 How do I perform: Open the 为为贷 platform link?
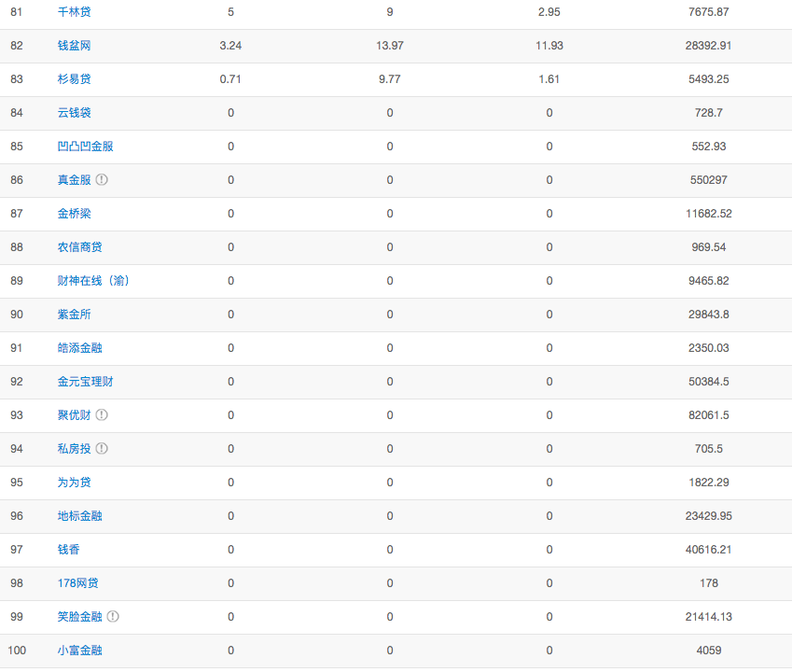[75, 482]
